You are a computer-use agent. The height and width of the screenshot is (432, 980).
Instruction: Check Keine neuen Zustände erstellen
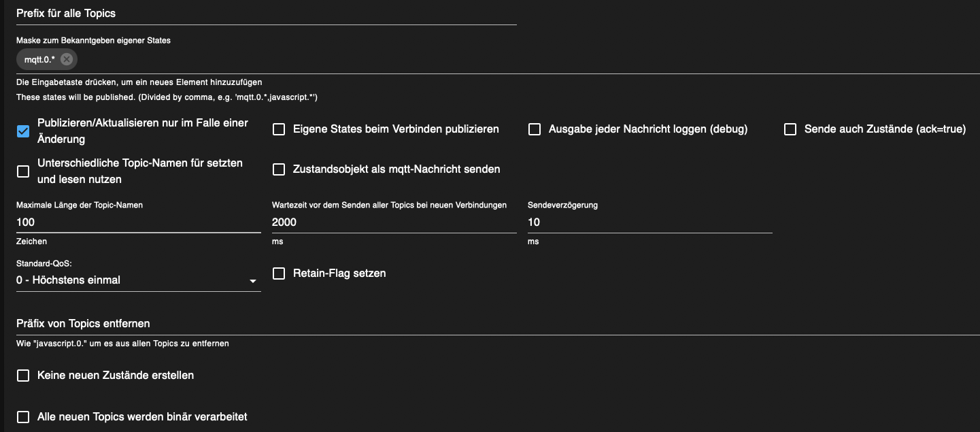coord(23,376)
